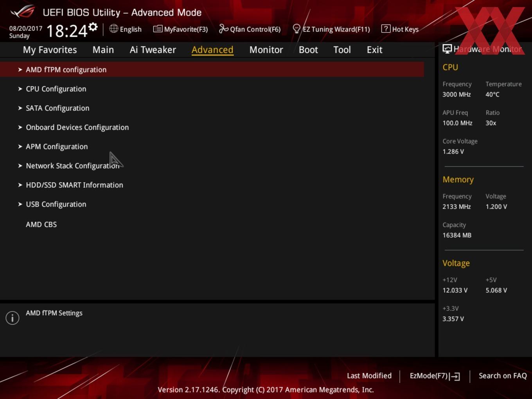Click the +12V reading 12.033 V
Viewport: 532px width, 399px height.
pos(455,290)
